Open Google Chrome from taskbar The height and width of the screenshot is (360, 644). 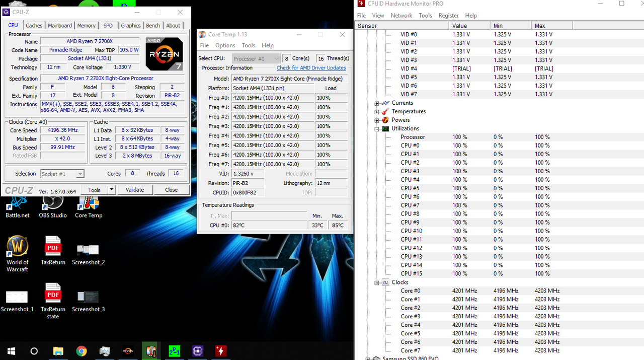[82, 351]
